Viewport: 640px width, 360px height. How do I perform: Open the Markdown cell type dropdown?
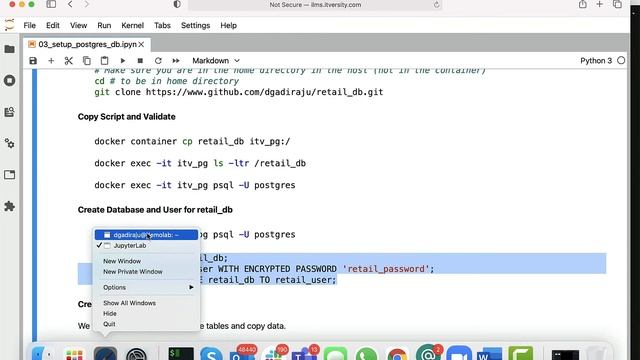tap(216, 61)
